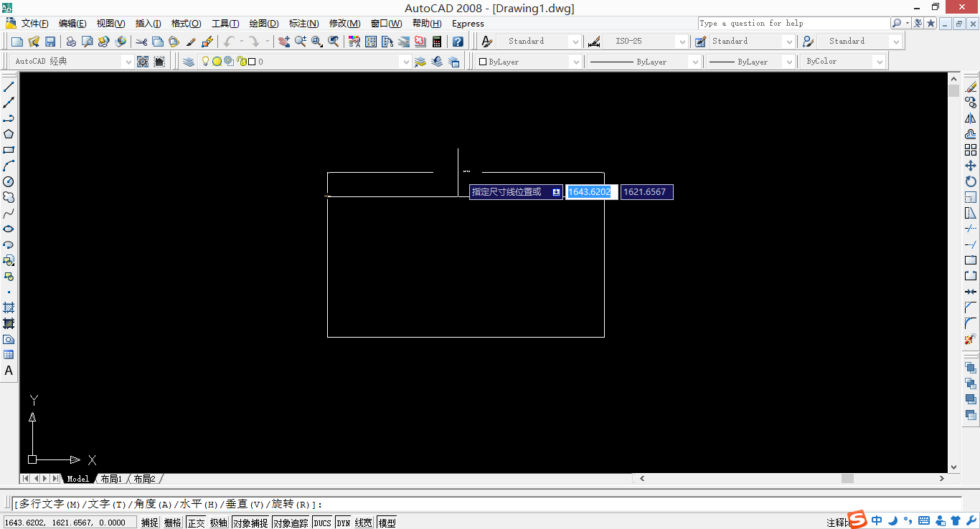
Task: Open the Help question mark icon
Action: pyautogui.click(x=458, y=42)
